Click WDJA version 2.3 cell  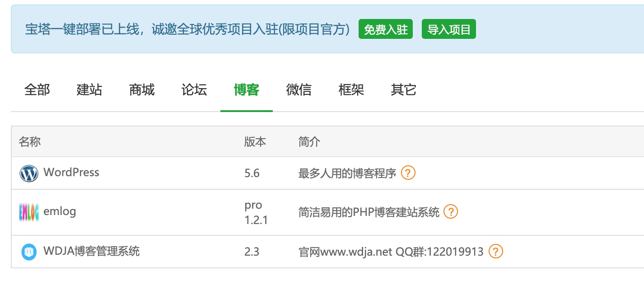(252, 252)
